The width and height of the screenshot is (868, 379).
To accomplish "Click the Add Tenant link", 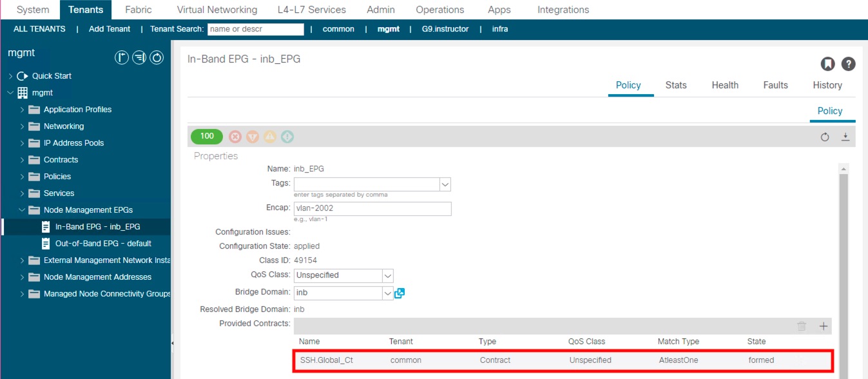I will click(110, 29).
